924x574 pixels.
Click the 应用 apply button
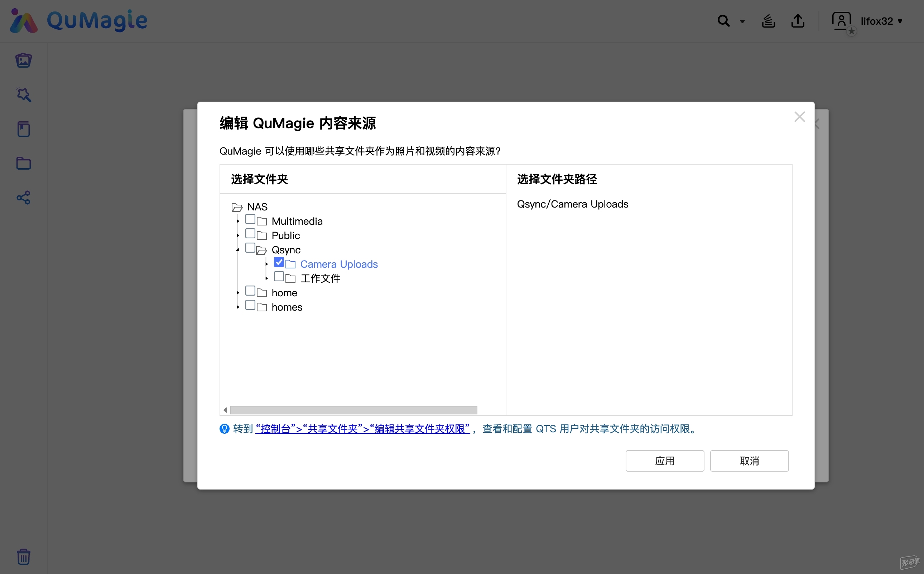coord(665,461)
